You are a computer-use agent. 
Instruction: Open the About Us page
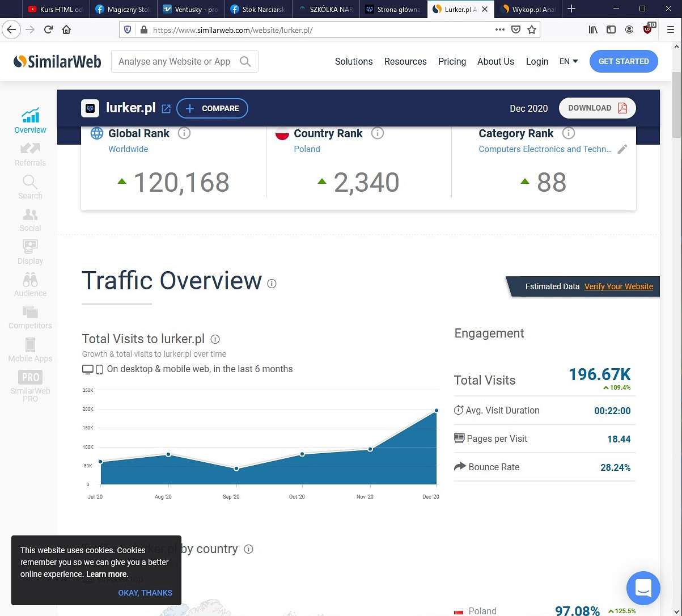click(x=495, y=61)
